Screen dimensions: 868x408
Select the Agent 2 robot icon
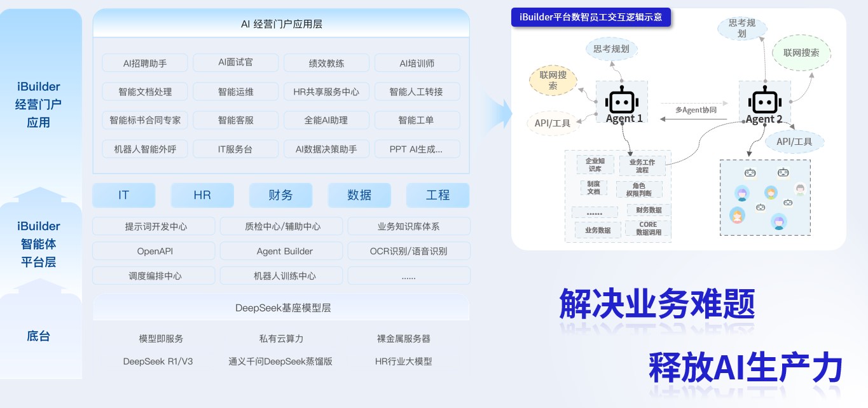[x=765, y=102]
